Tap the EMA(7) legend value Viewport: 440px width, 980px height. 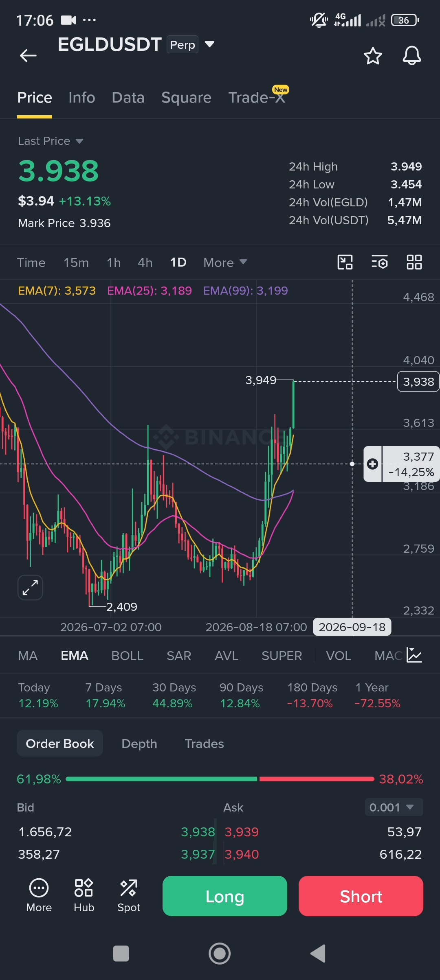pyautogui.click(x=57, y=291)
